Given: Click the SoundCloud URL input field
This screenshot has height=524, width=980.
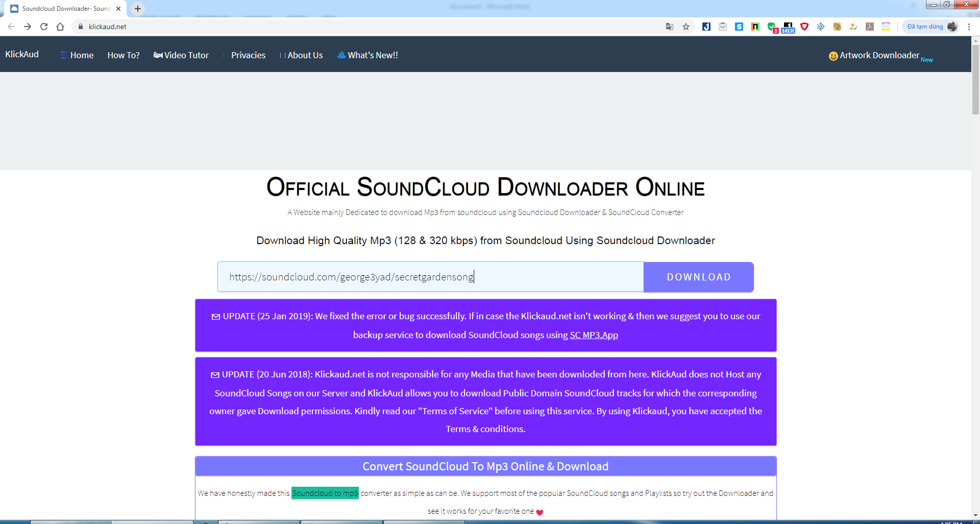Looking at the screenshot, I should (x=430, y=277).
